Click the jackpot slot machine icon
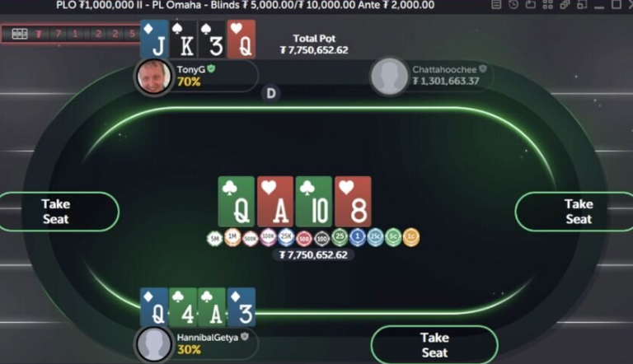Screen dimensions: 633x364 point(20,34)
